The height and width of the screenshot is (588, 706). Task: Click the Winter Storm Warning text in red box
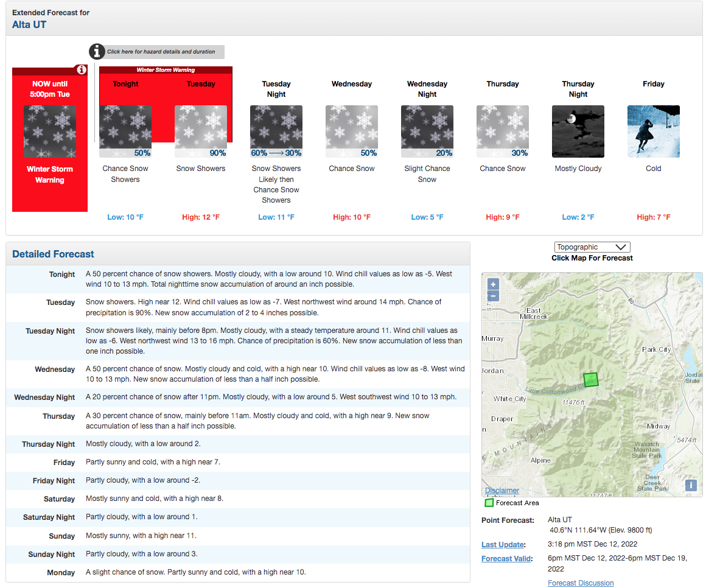tap(50, 174)
